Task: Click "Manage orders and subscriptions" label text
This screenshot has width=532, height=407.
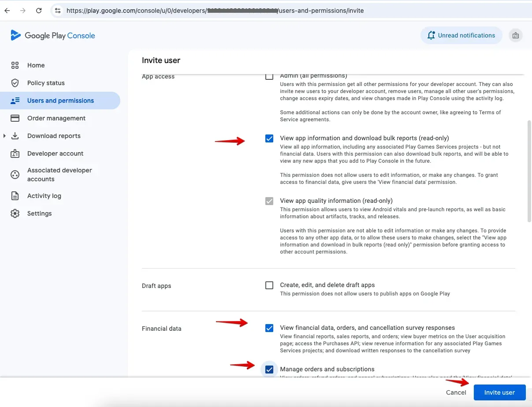Action: (x=327, y=369)
